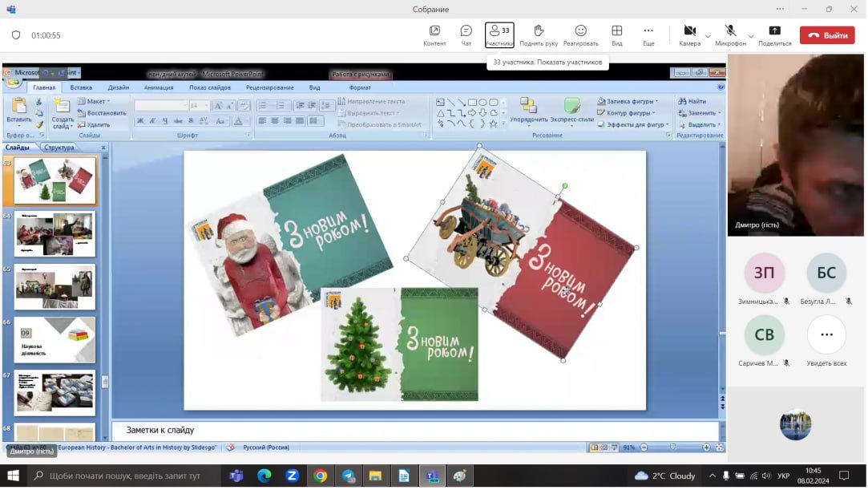The width and height of the screenshot is (868, 490).
Task: Expand the microphone options arrow
Action: [x=751, y=37]
